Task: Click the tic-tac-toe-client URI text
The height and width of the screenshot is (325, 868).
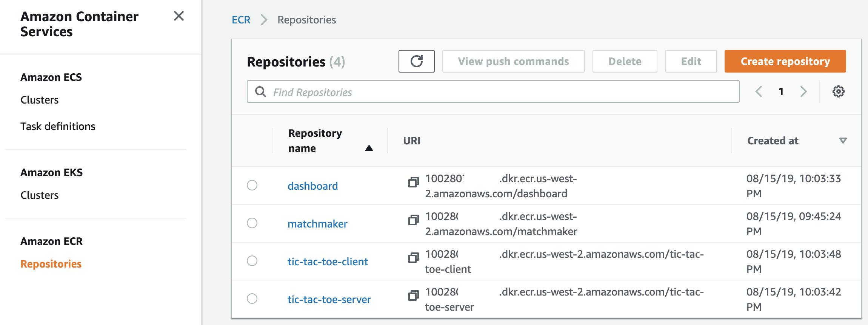Action: (564, 262)
